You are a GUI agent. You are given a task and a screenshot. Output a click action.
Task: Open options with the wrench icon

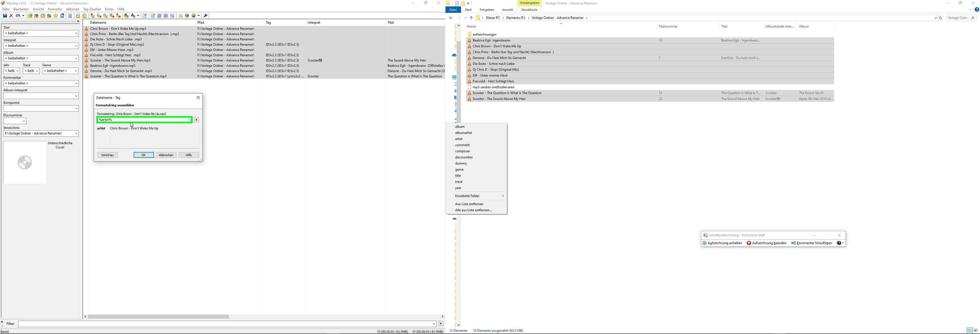click(205, 16)
